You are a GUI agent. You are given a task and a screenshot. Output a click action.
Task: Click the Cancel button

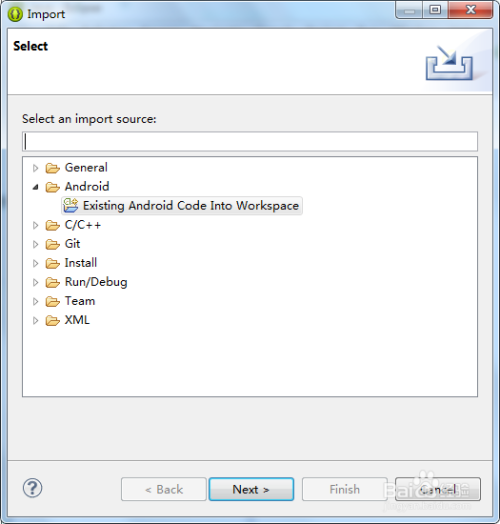coord(438,489)
